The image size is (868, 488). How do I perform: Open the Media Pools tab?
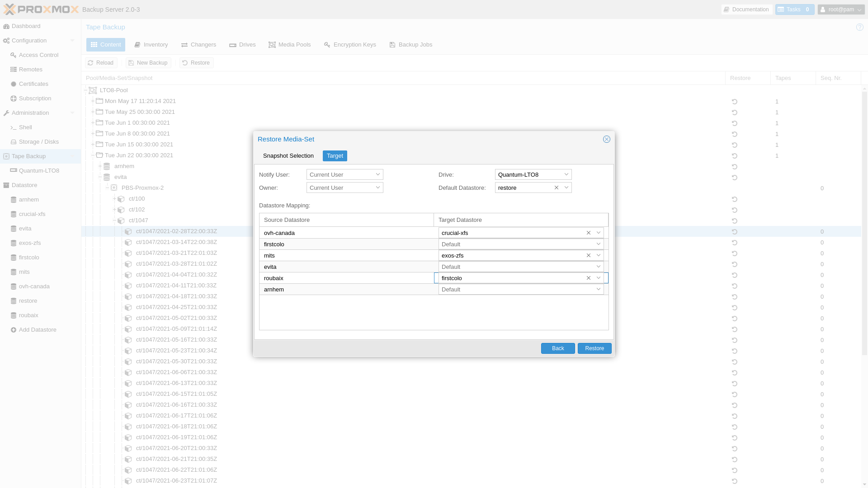[x=290, y=45]
